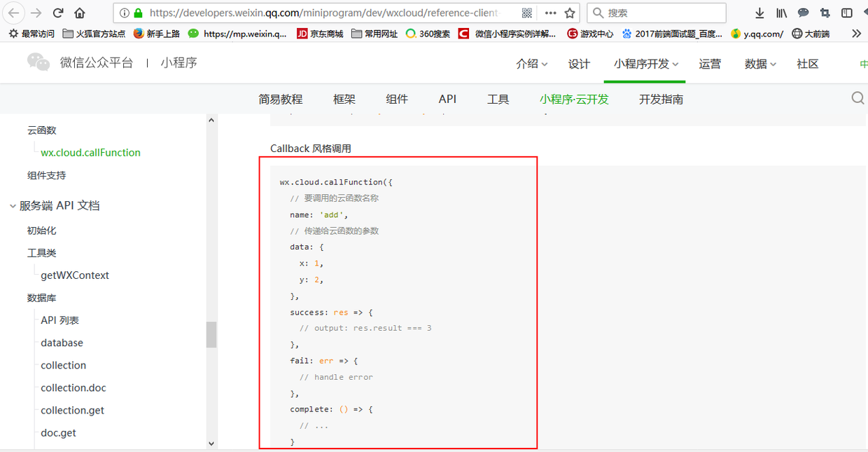Open the sidebar view toolbar icon

846,13
